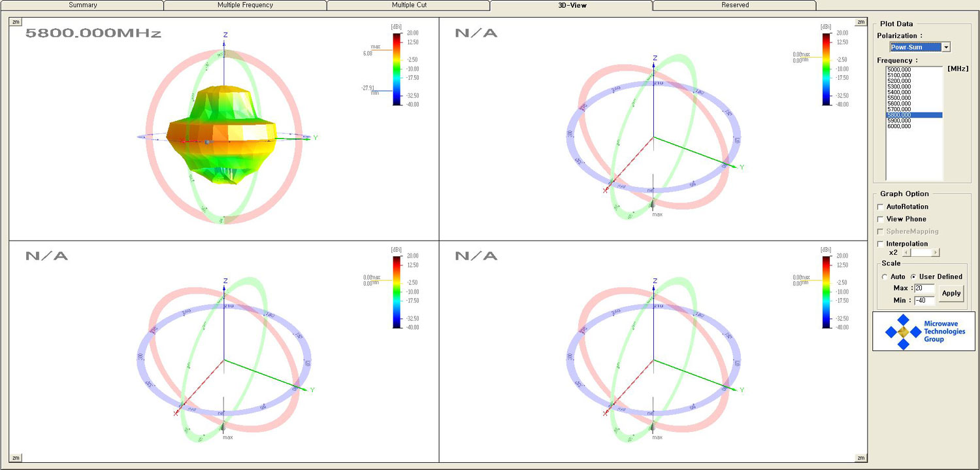Click the dBi color bar in the bottom-left plot

(398, 292)
